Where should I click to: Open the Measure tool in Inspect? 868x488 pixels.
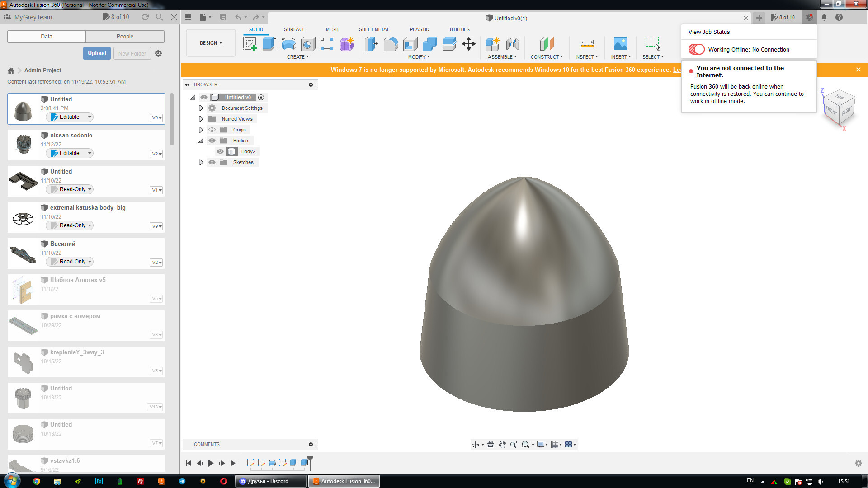click(587, 44)
